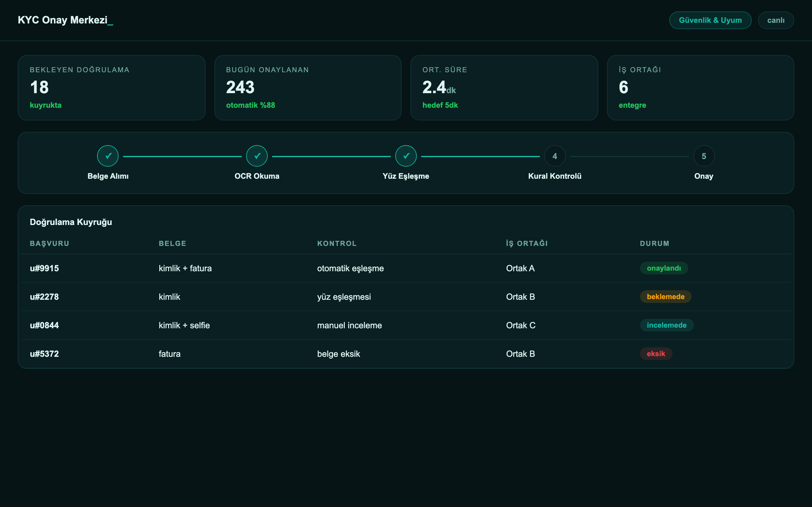
Task: Open the Güvenlik & Uyum pill
Action: click(x=710, y=20)
